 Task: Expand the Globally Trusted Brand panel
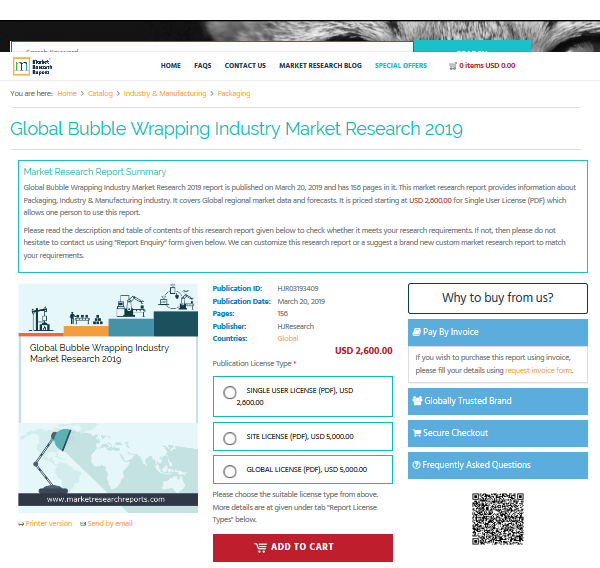[x=497, y=401]
